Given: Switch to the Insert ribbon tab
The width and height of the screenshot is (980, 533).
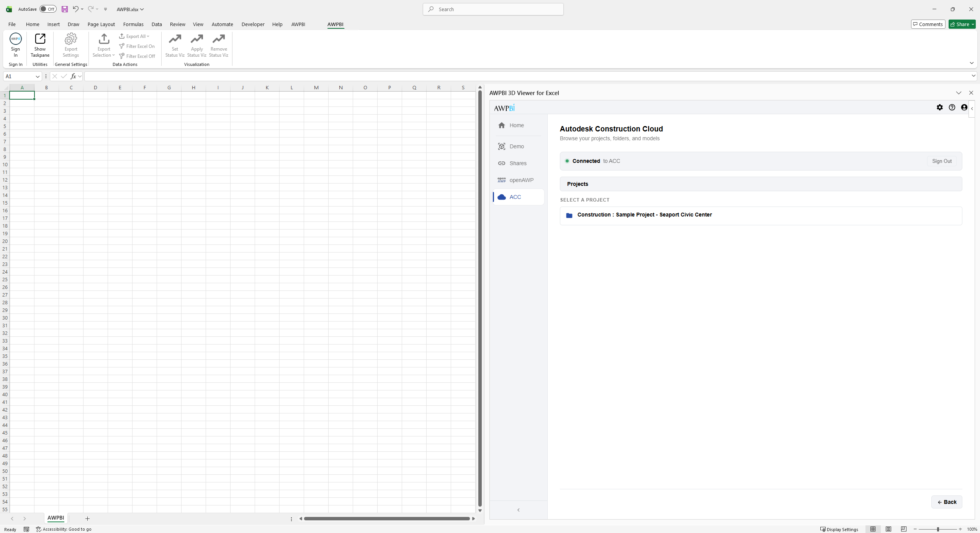Looking at the screenshot, I should pos(54,24).
